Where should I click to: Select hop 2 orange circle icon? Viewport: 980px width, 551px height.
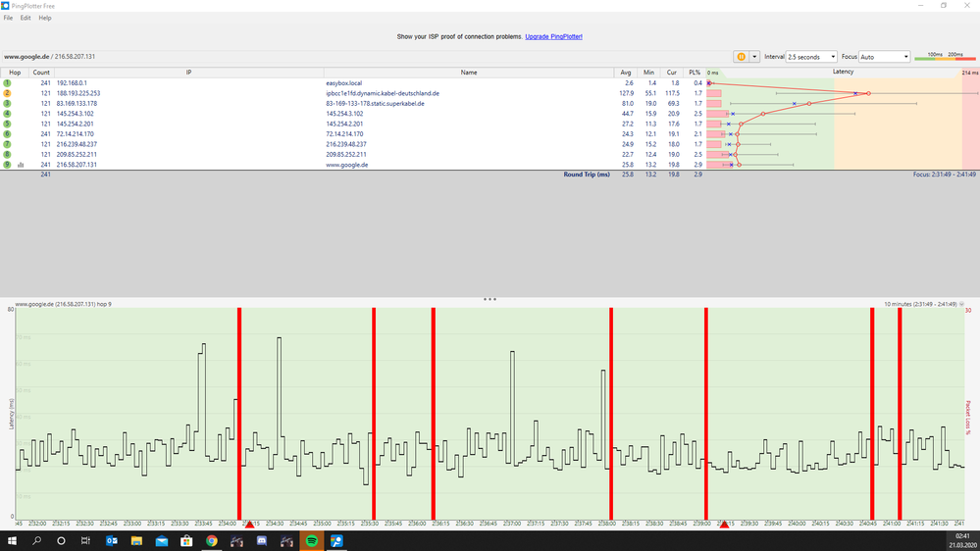[x=7, y=93]
